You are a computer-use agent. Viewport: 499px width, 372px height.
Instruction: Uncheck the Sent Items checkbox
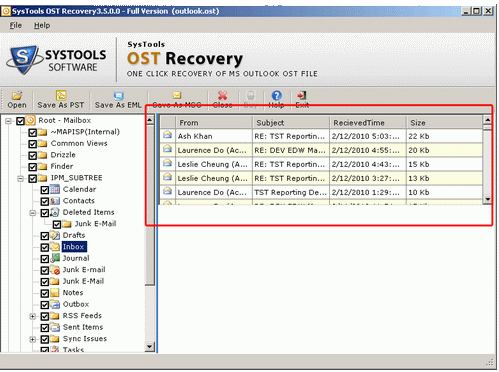[x=44, y=327]
